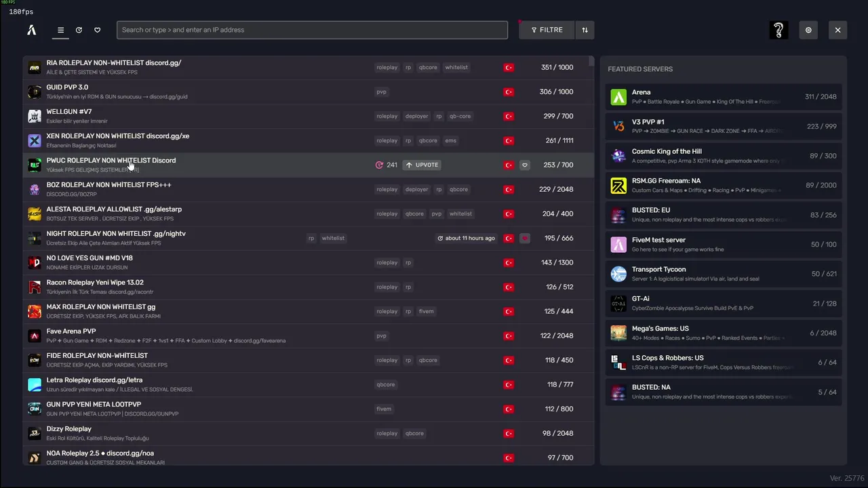
Task: Click the RIA Roleplay server icon
Action: 35,67
